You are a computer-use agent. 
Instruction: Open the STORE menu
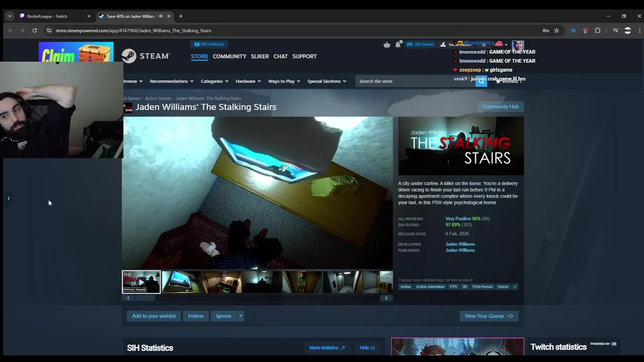tap(199, 56)
